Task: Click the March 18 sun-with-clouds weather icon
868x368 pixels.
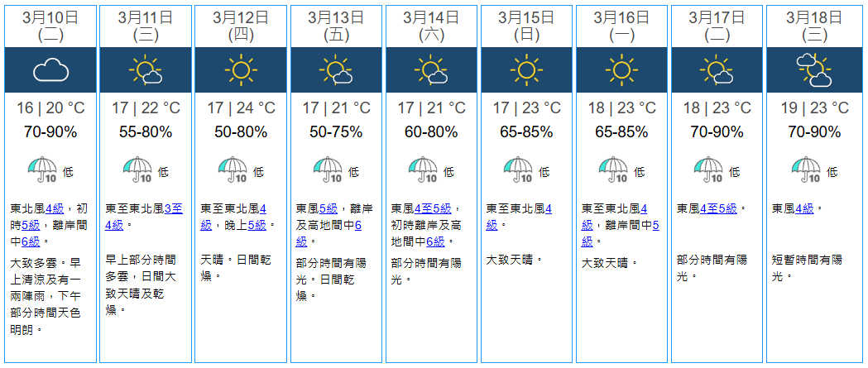Action: coord(812,70)
